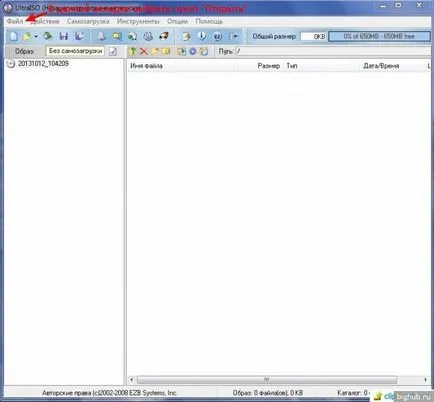434x402 pixels.
Task: Maximize the UltraISO window
Action: click(x=398, y=6)
